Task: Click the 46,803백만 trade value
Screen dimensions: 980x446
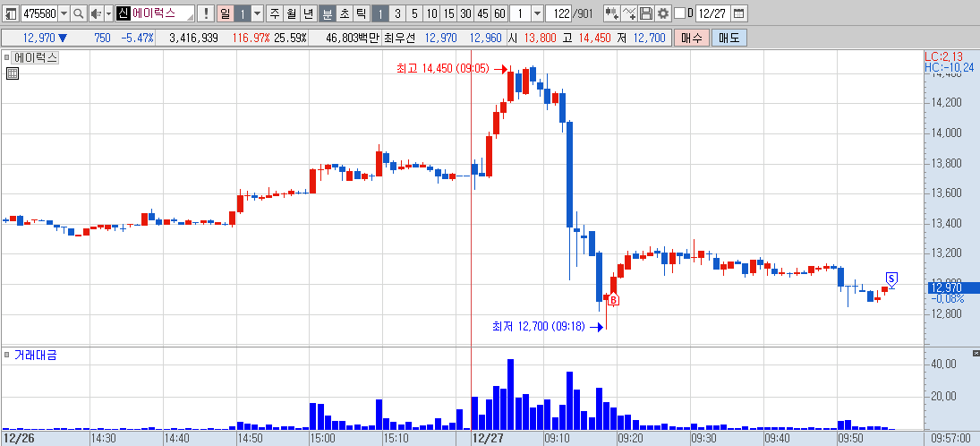Action: [353, 39]
